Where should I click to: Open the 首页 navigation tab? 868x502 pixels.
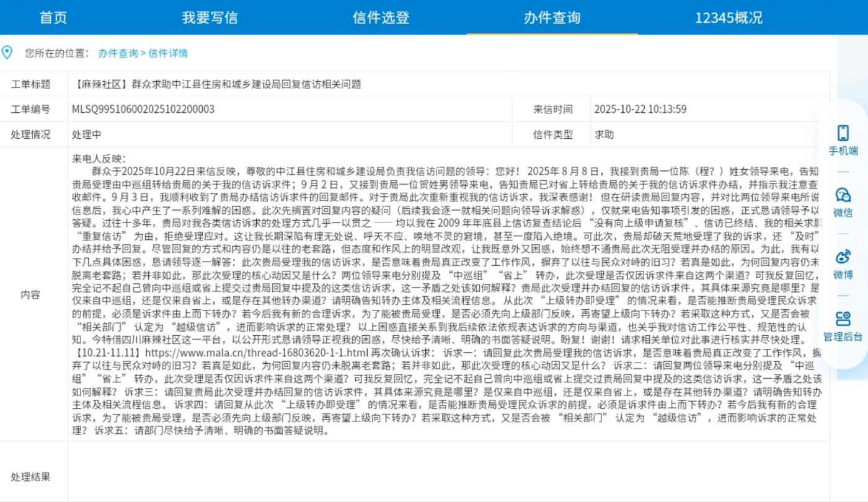[x=53, y=17]
